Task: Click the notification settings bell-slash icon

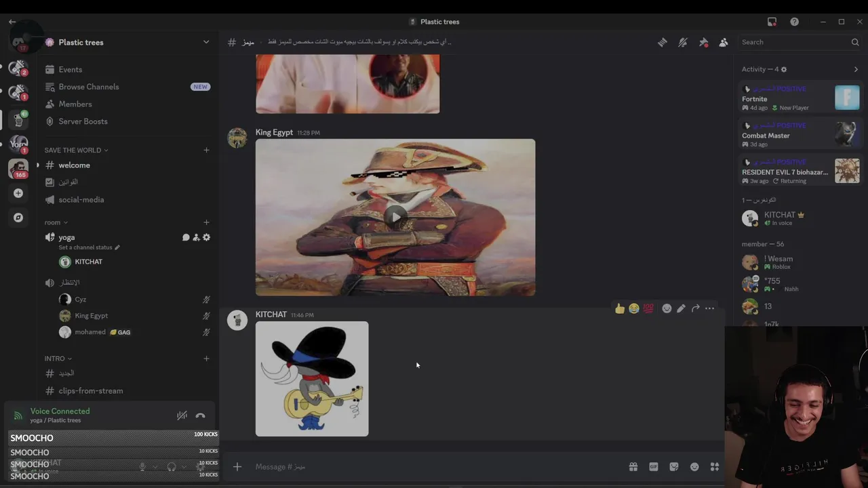Action: pos(683,42)
